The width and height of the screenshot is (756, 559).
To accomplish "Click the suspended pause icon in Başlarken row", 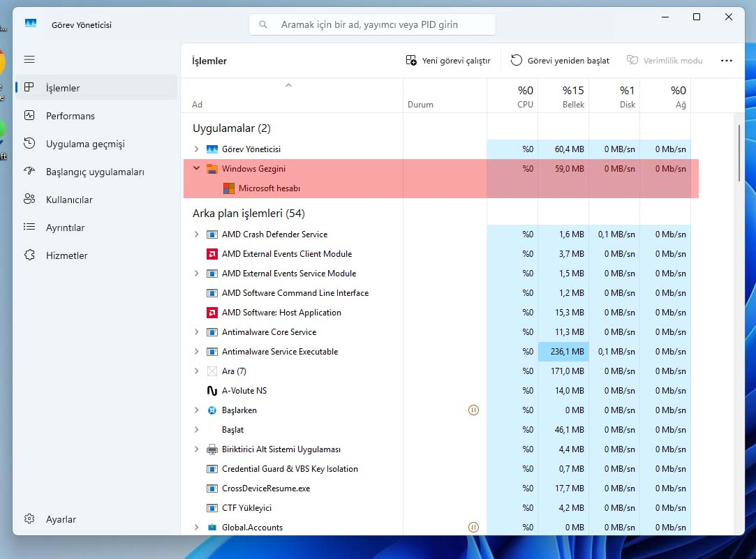I will (473, 410).
